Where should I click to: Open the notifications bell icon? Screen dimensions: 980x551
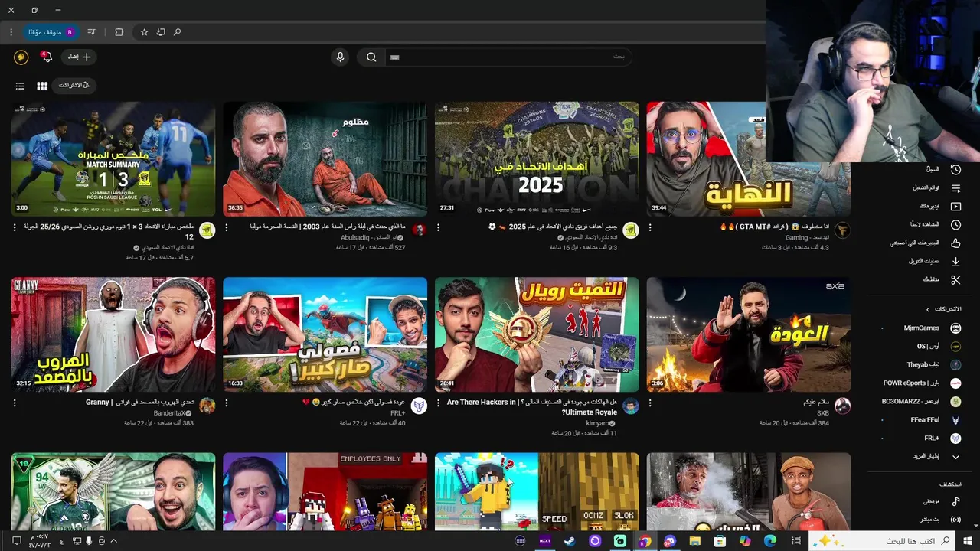coord(46,57)
